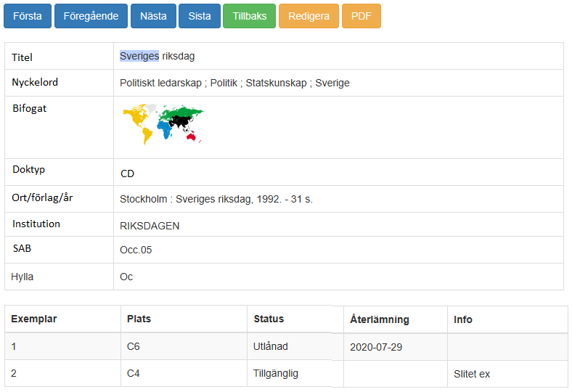Viewport: 572px width, 392px height.
Task: Export the record with the PDF button
Action: click(x=361, y=16)
